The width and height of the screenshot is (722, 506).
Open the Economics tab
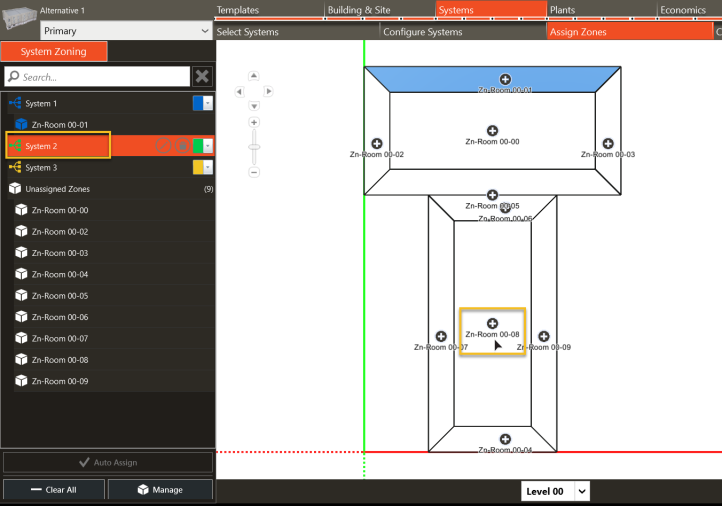pos(690,10)
